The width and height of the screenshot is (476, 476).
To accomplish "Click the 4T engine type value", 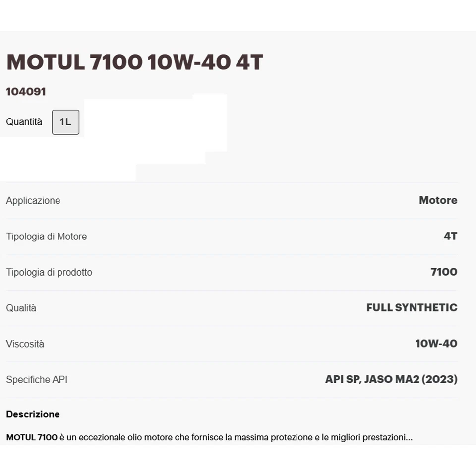I will 451,236.
